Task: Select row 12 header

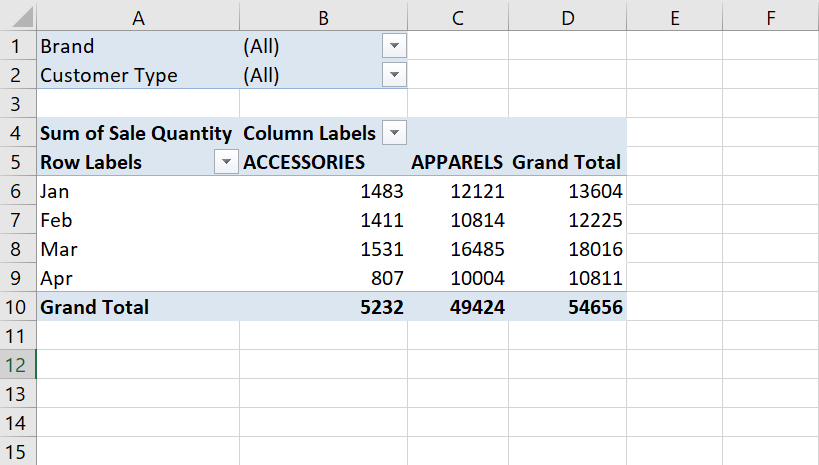Action: (x=16, y=365)
